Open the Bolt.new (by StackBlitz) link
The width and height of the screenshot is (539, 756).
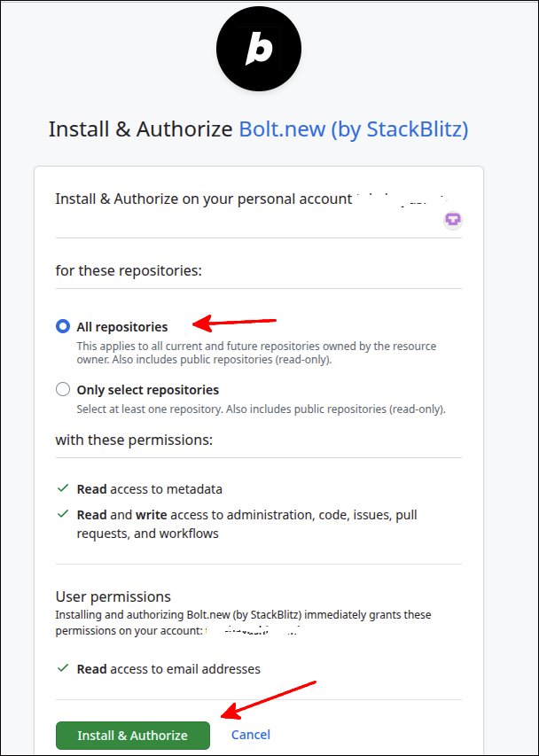(353, 129)
